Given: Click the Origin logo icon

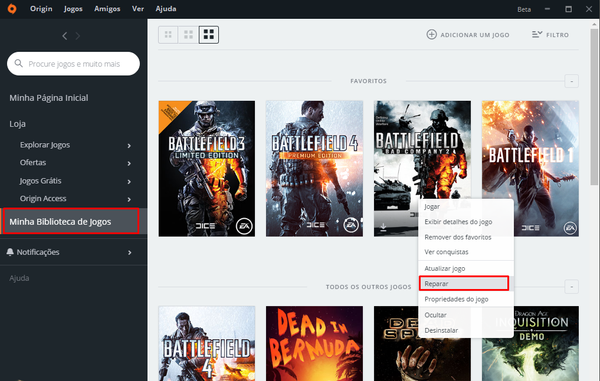Looking at the screenshot, I should [x=12, y=9].
